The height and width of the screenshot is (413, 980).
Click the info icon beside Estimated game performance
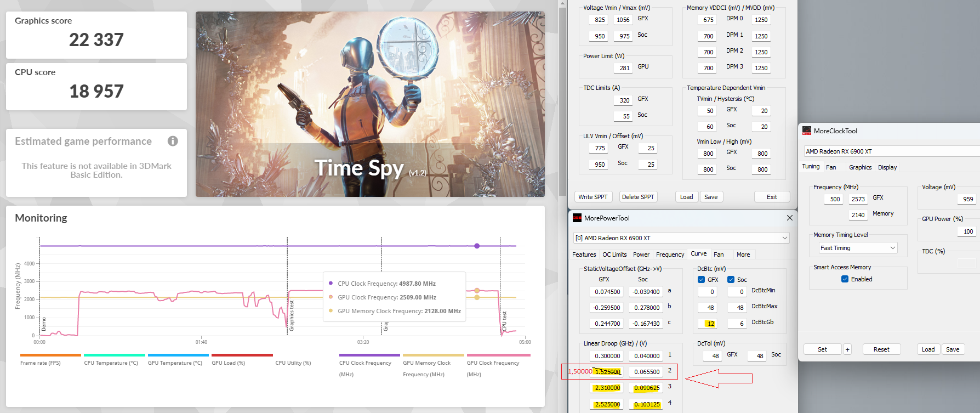pyautogui.click(x=173, y=141)
